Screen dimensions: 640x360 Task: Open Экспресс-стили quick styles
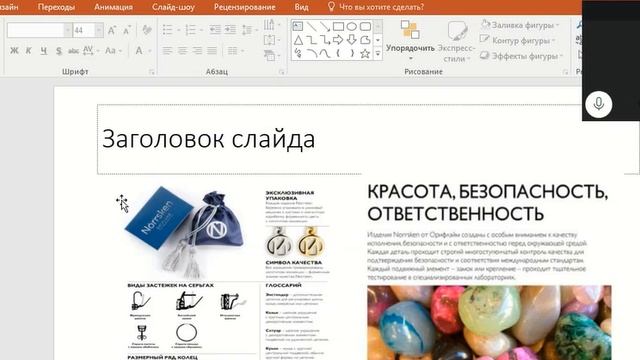[x=457, y=40]
